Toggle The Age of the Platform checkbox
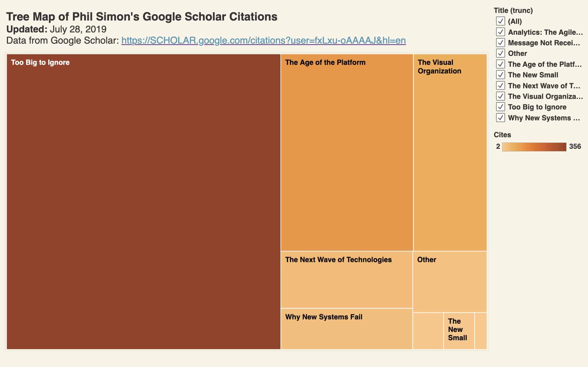 click(500, 64)
